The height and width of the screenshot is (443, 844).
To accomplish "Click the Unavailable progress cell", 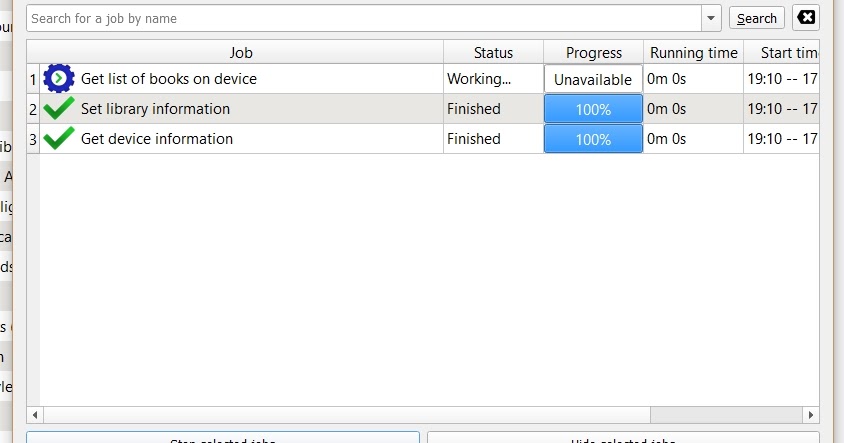I will 593,79.
